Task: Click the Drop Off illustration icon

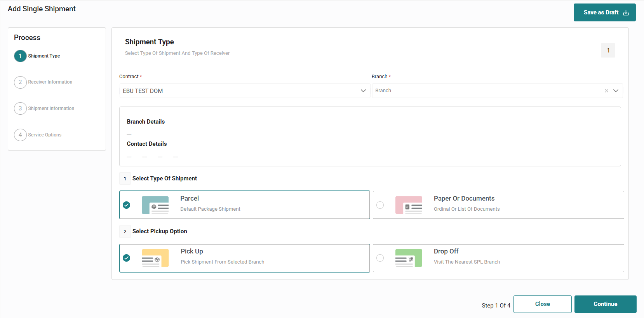Action: tap(409, 258)
